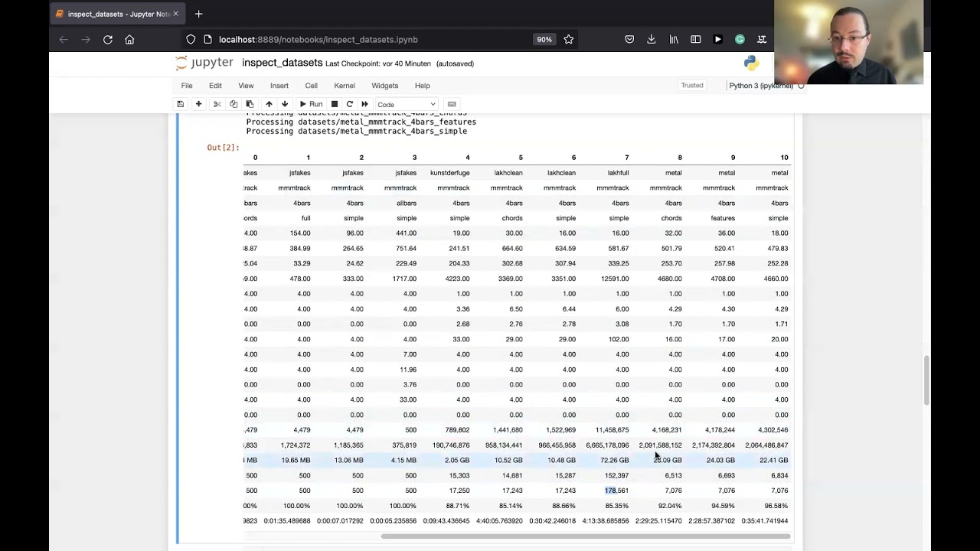Screen dimensions: 980x551
Task: Close the inspect_datasets browser tab
Action: pyautogui.click(x=175, y=14)
